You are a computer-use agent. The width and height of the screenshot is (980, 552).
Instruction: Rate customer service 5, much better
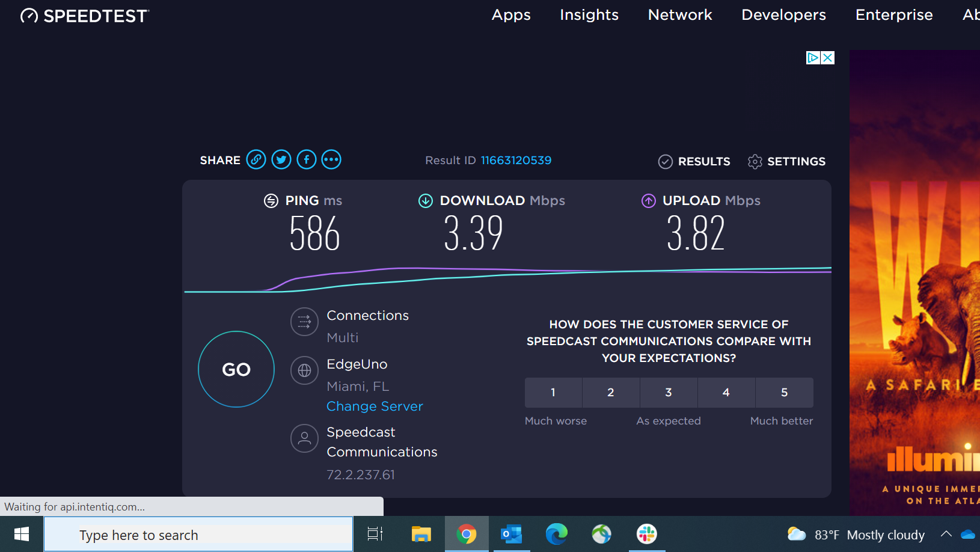(784, 393)
